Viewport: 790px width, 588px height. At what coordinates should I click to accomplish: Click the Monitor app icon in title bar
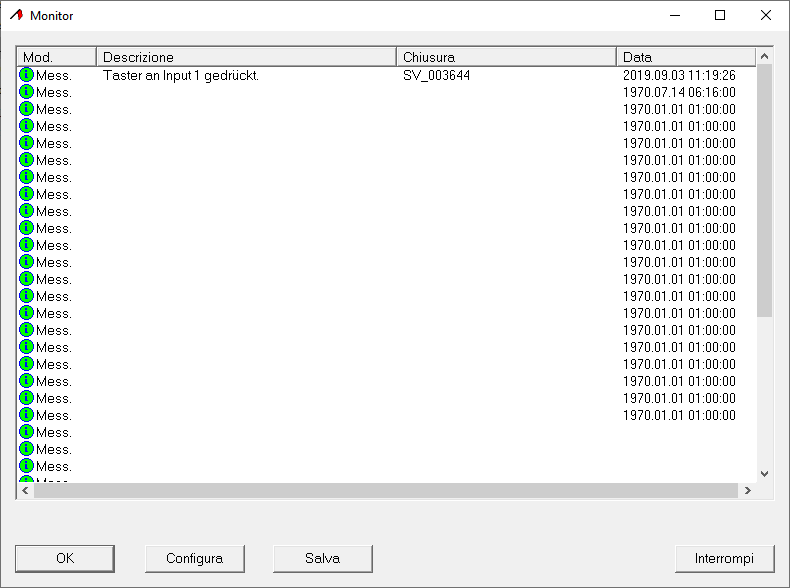[x=16, y=16]
